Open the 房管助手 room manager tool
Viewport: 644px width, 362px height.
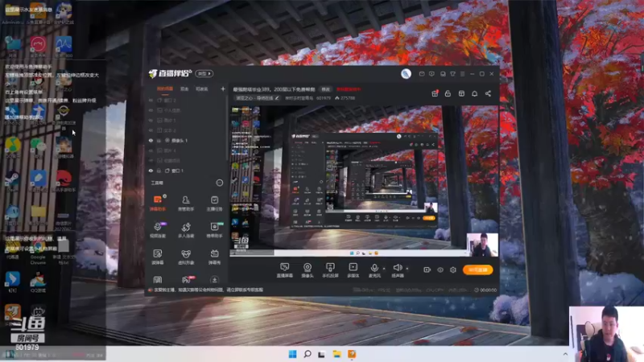point(186,204)
